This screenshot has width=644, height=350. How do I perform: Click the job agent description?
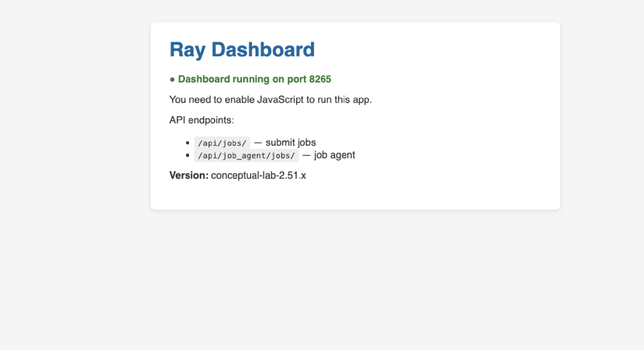point(334,155)
